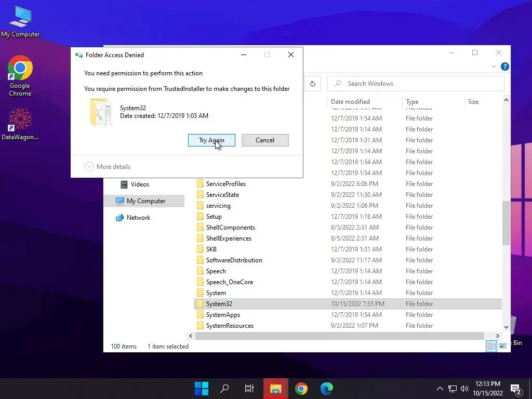Click the scroll down arrow in file list

[506, 327]
